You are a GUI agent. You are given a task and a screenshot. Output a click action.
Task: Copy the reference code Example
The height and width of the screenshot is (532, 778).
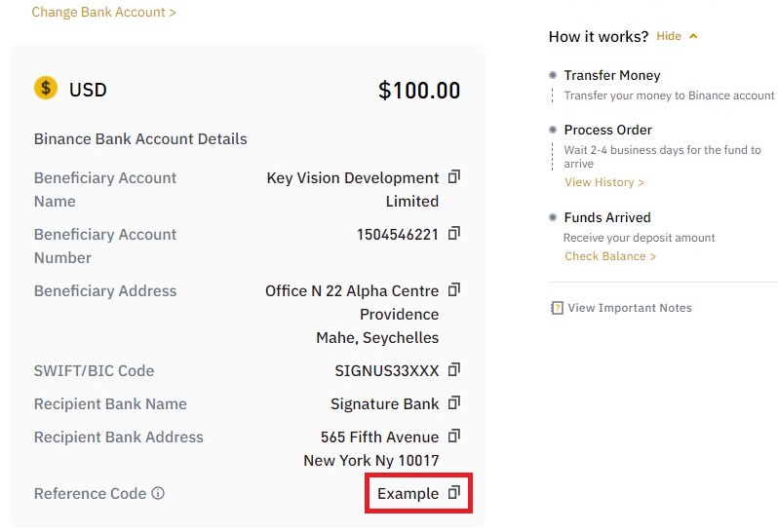(x=454, y=492)
